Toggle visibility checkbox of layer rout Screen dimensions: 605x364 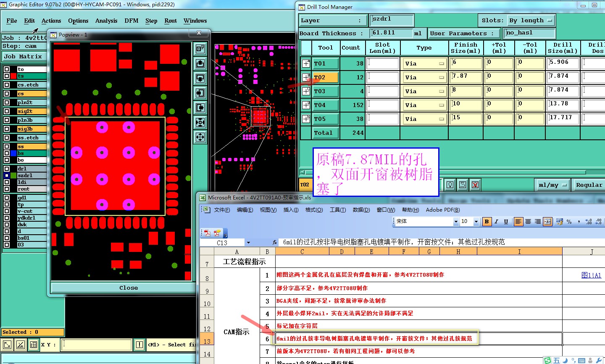click(7, 189)
